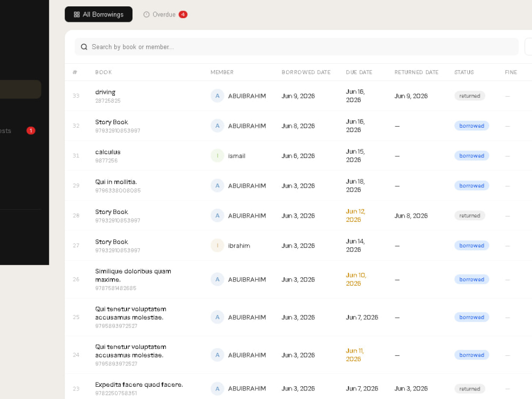Click borrowed date Jun 6, 2026
The image size is (532, 399).
[x=298, y=156]
